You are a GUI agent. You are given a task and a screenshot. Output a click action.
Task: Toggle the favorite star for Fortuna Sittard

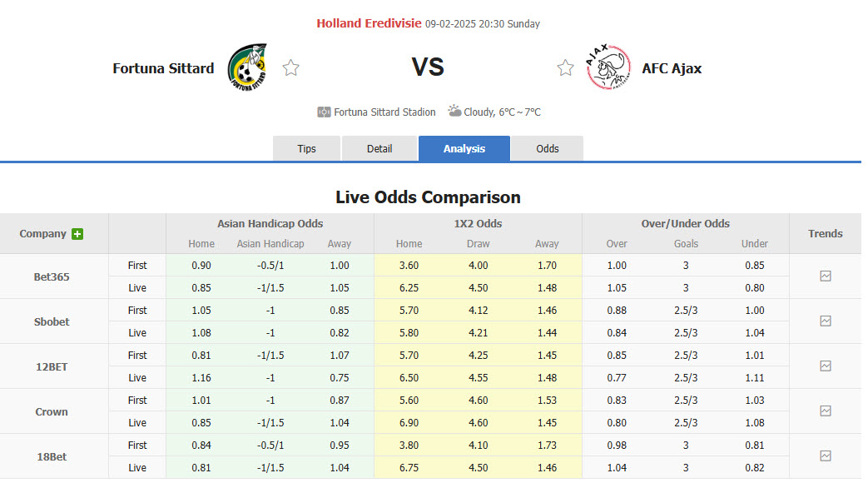pyautogui.click(x=290, y=67)
